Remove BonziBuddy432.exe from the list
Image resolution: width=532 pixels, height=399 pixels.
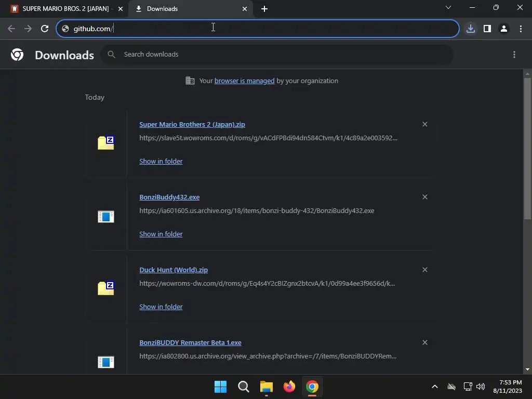[425, 197]
